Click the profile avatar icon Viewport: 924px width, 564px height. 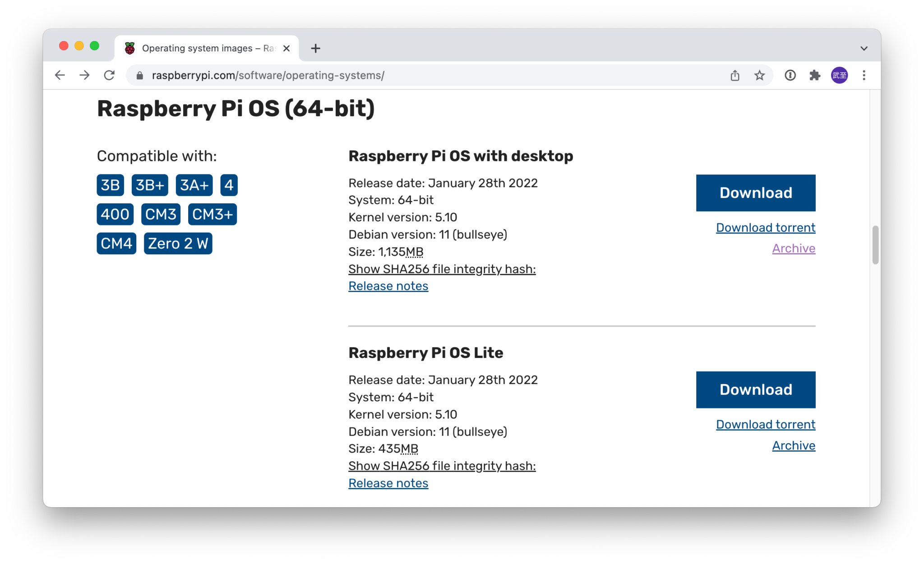pos(839,75)
